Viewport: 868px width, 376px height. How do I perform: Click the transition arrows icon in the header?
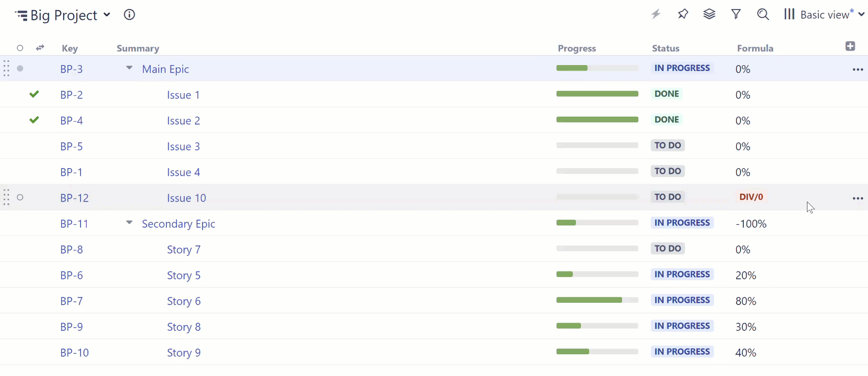pos(40,47)
